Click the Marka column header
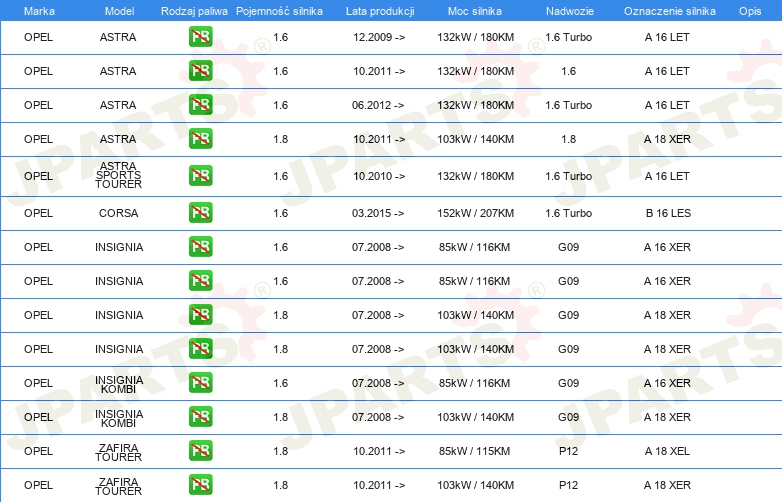 pos(39,11)
